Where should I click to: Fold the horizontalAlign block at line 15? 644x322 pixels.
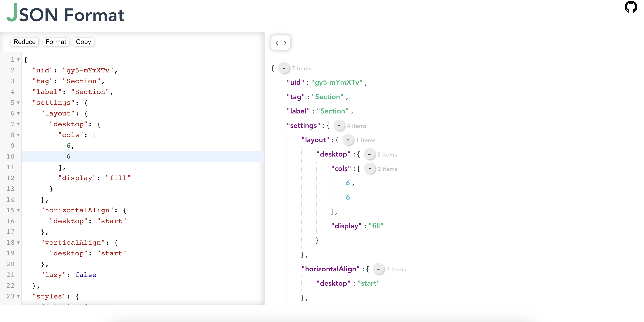point(18,210)
